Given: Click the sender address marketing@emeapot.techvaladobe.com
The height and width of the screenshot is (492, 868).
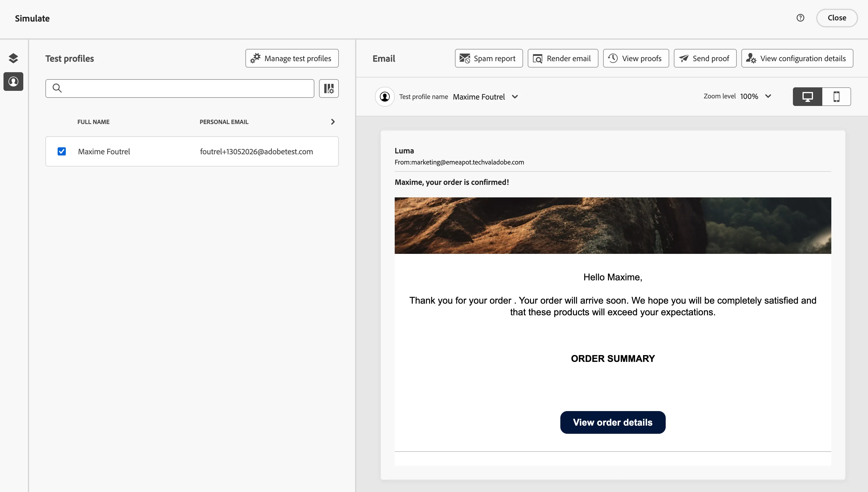Looking at the screenshot, I should (x=467, y=162).
